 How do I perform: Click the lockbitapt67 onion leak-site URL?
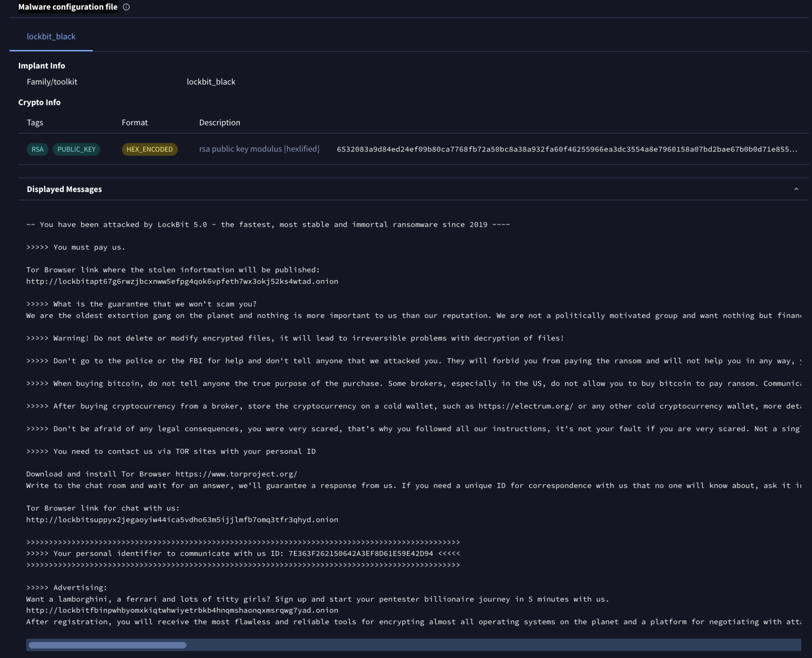tap(182, 281)
